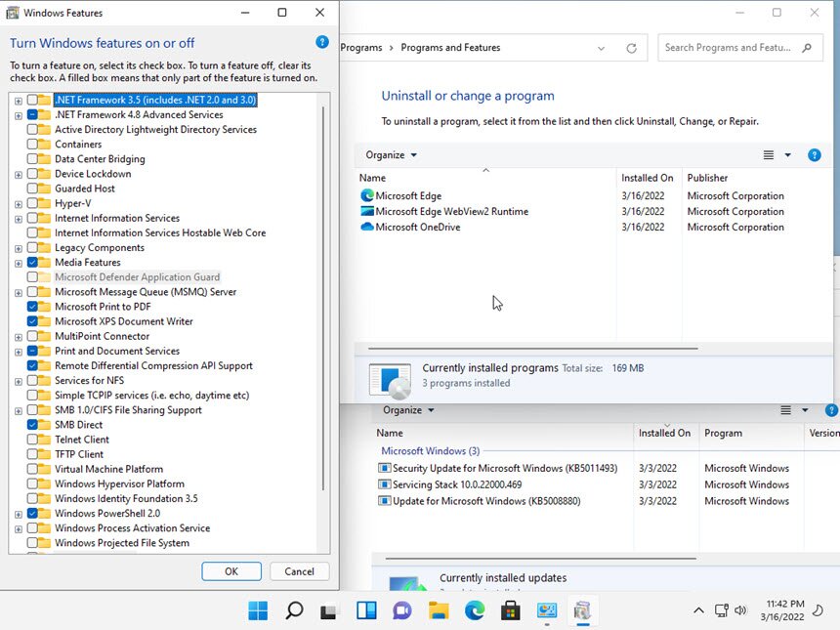Viewport: 840px width, 630px height.
Task: Open File Explorer from the taskbar
Action: 439,610
